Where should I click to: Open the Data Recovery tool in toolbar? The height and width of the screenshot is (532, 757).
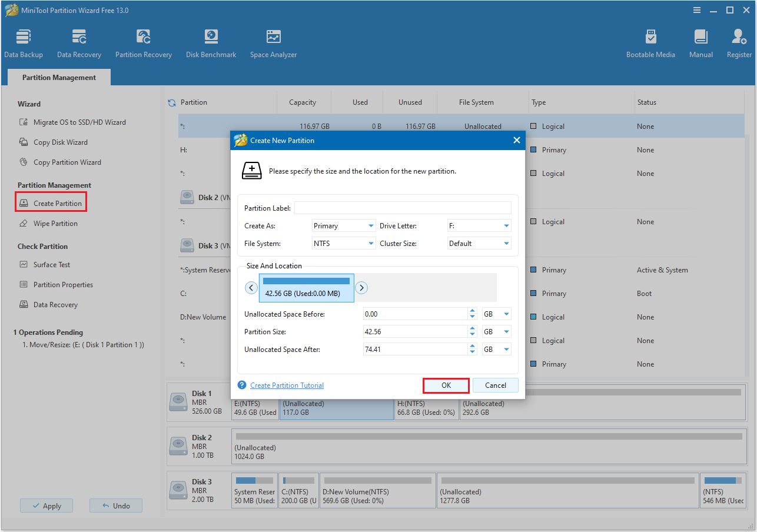point(79,41)
